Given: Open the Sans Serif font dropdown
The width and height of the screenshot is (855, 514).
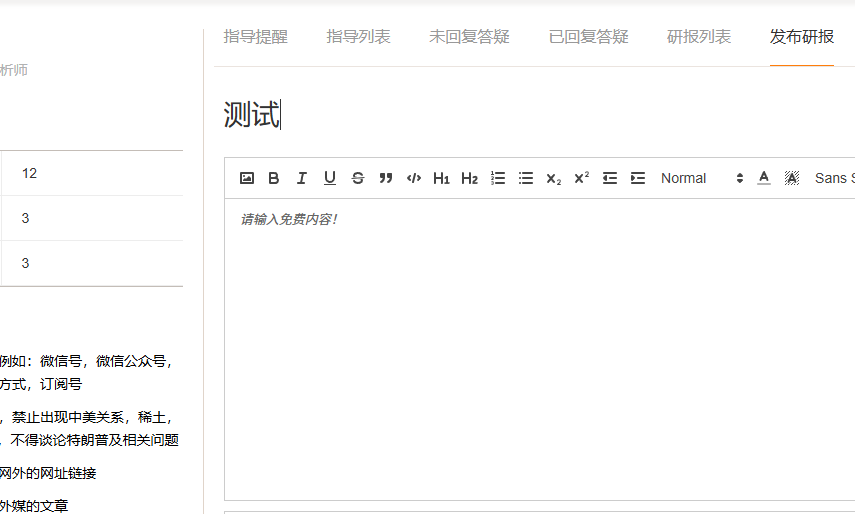Looking at the screenshot, I should tap(834, 178).
